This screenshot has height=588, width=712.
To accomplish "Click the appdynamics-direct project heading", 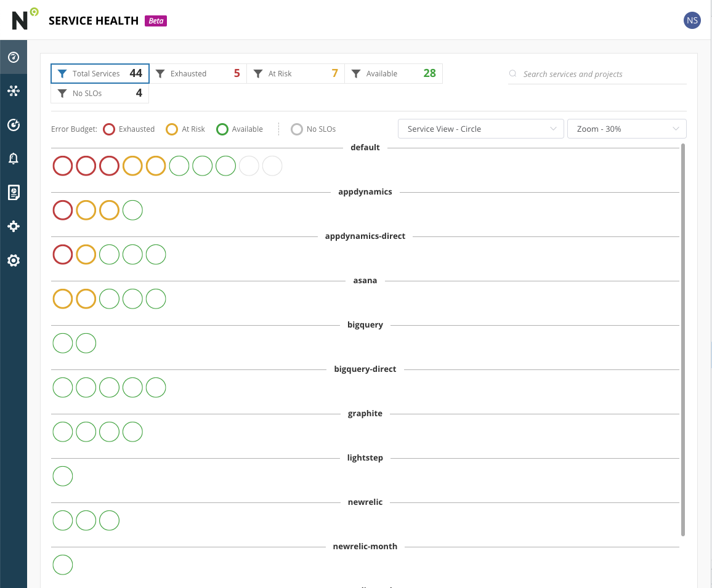I will (x=365, y=236).
